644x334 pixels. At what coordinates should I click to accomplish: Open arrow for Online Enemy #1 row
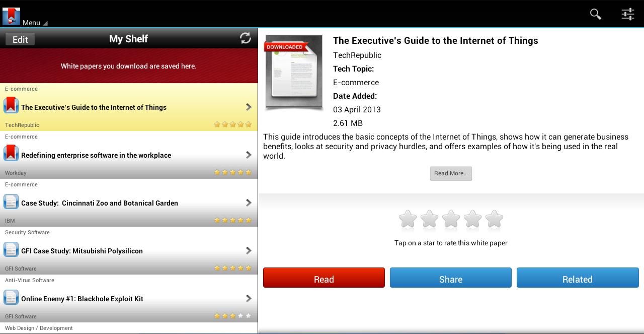point(249,298)
